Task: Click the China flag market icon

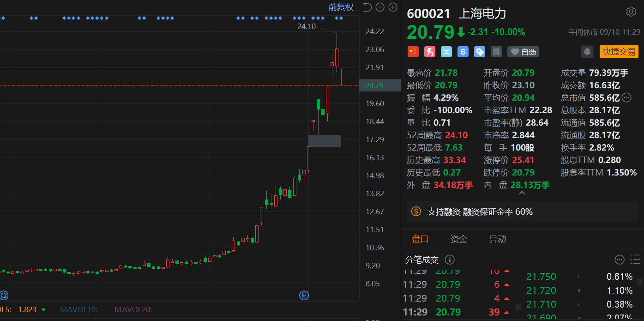Action: tap(413, 52)
